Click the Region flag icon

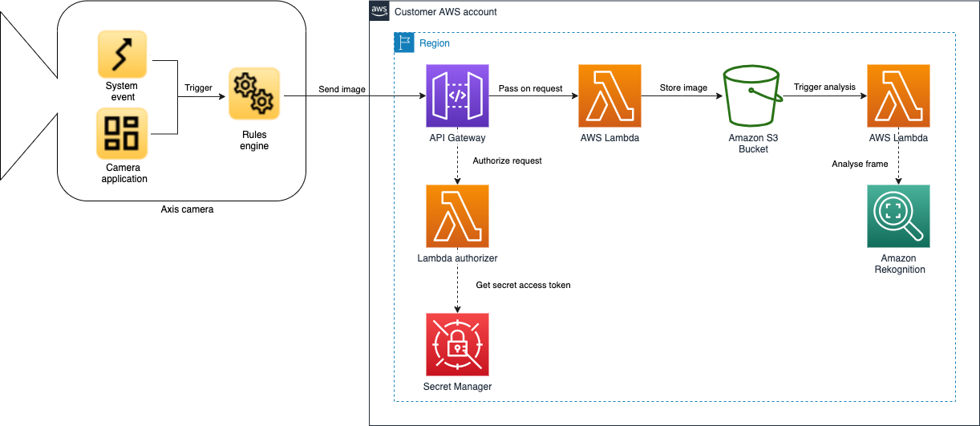[404, 43]
